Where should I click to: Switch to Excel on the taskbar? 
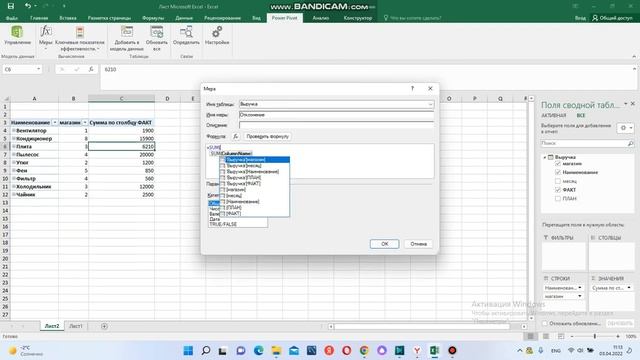[x=434, y=351]
